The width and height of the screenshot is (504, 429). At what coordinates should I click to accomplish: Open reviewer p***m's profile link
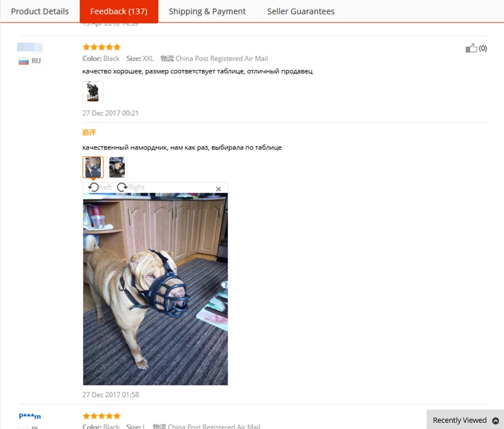click(x=30, y=416)
